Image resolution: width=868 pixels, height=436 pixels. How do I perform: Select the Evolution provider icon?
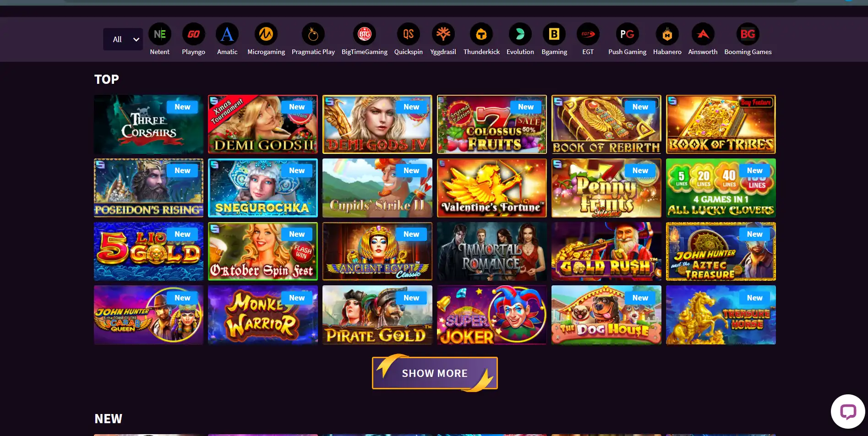[x=520, y=34]
